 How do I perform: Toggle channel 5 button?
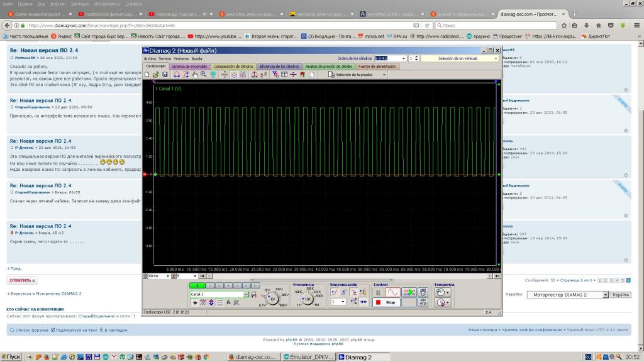tap(237, 285)
